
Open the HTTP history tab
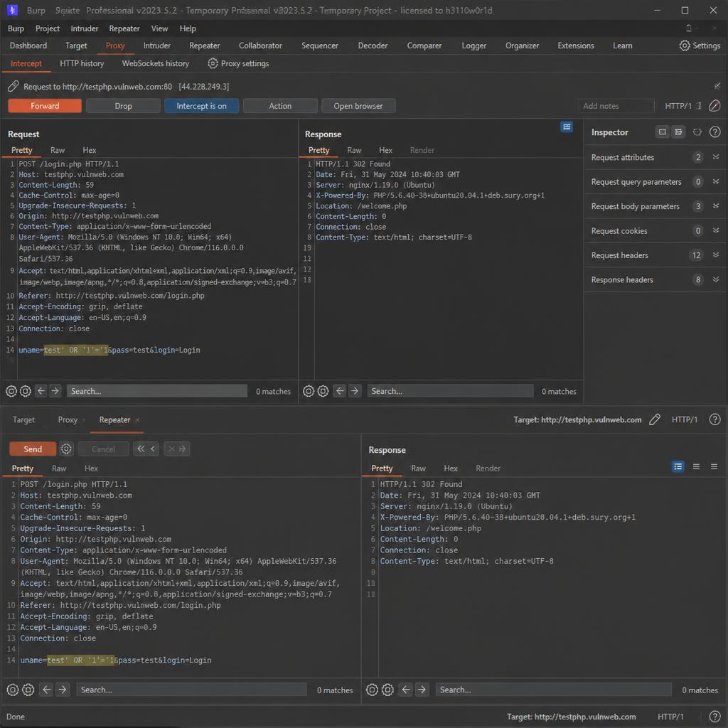(x=82, y=63)
